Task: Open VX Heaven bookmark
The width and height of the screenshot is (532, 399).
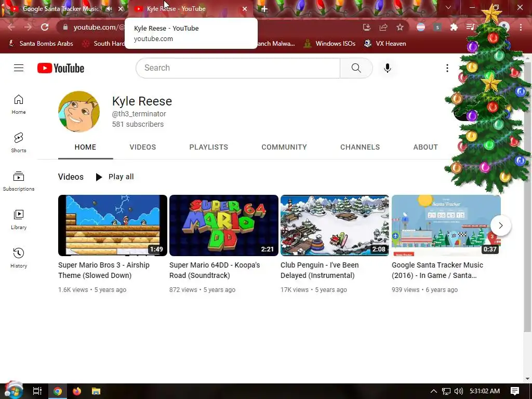Action: tap(385, 44)
